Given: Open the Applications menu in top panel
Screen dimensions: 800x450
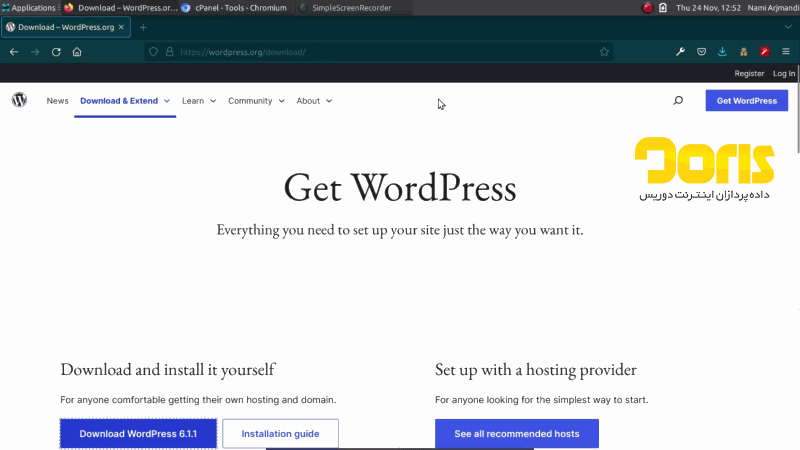Looking at the screenshot, I should tap(29, 8).
